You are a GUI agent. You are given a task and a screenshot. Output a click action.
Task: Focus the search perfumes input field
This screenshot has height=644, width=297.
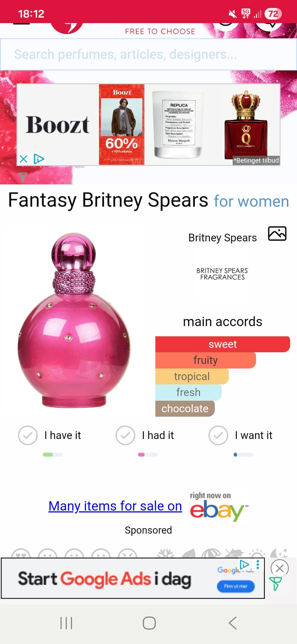[x=148, y=54]
